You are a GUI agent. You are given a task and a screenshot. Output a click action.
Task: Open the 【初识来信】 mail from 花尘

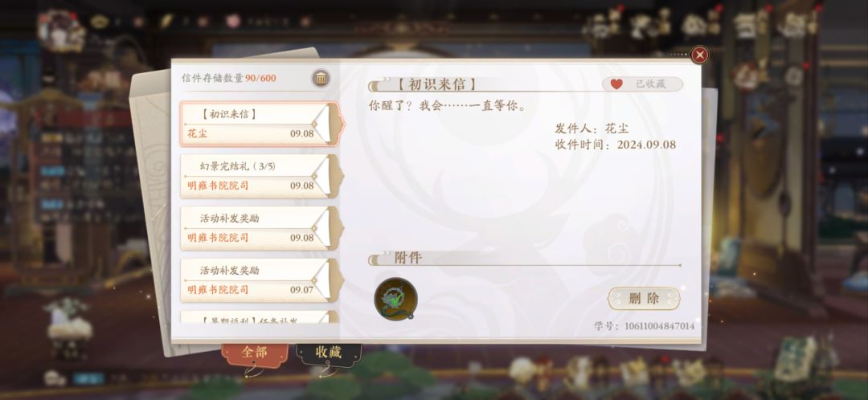click(x=260, y=124)
